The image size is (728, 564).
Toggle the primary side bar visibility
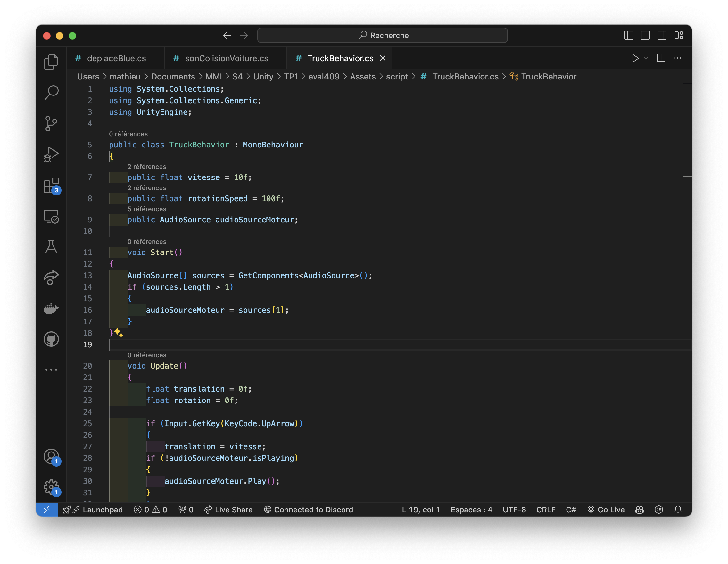[x=628, y=35]
